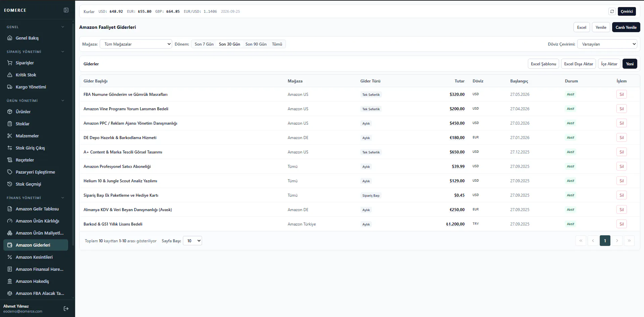Click the Genel Bakış home icon
This screenshot has width=644, height=317.
click(10, 38)
